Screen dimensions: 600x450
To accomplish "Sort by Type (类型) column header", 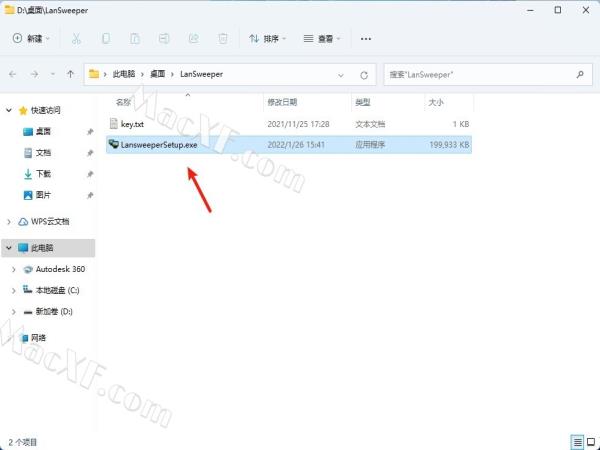I will click(363, 102).
